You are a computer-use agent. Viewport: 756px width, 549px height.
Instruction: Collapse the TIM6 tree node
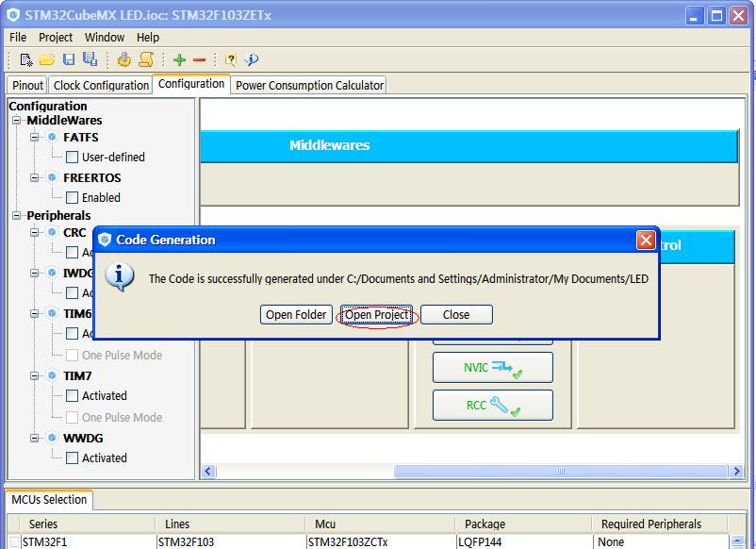click(x=34, y=313)
